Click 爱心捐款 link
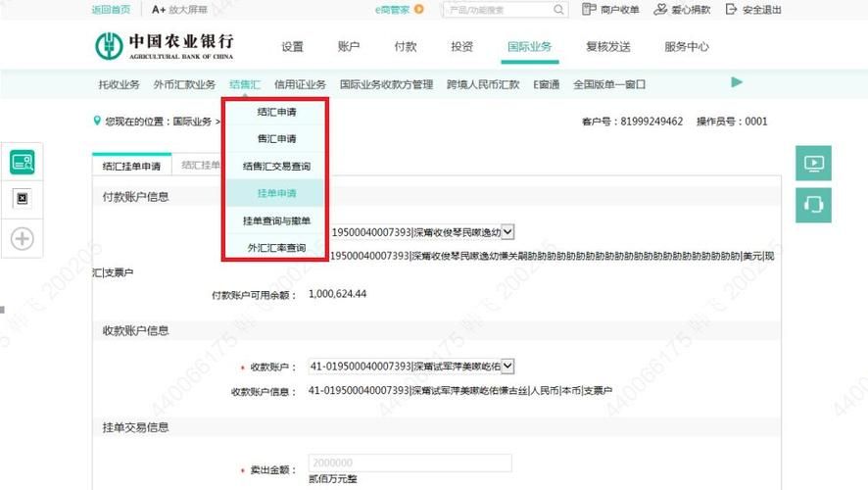868x490 pixels. (691, 10)
